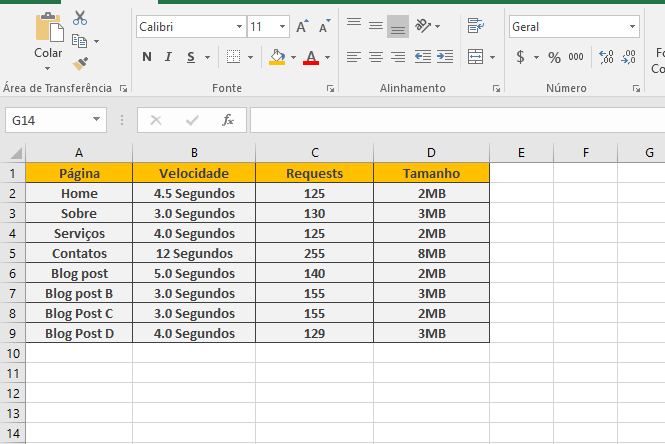Open the Calibri font name dropdown
Screen dimensions: 665x444
(x=240, y=26)
